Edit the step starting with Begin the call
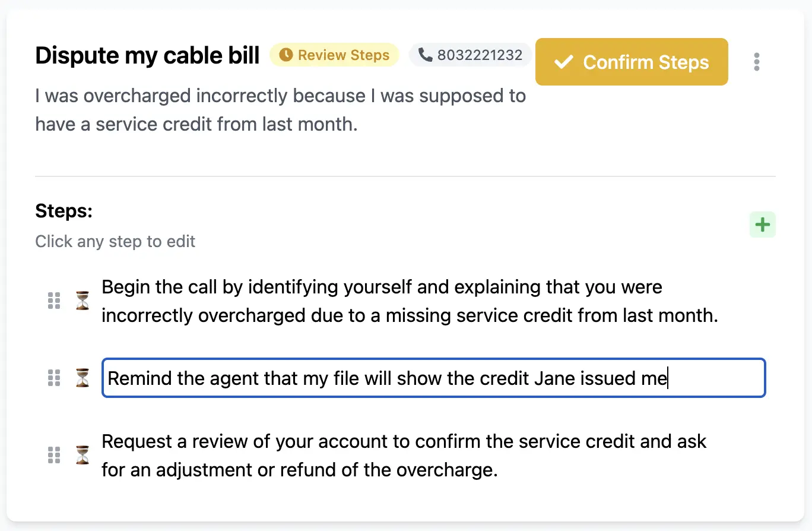The image size is (812, 531). click(410, 301)
